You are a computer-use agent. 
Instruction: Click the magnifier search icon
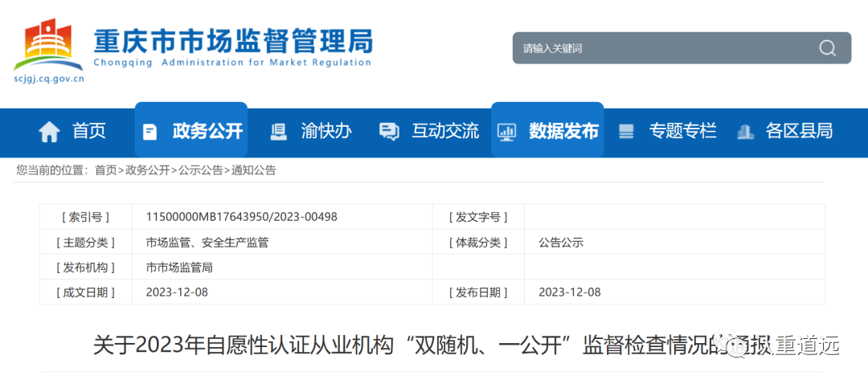pyautogui.click(x=827, y=48)
